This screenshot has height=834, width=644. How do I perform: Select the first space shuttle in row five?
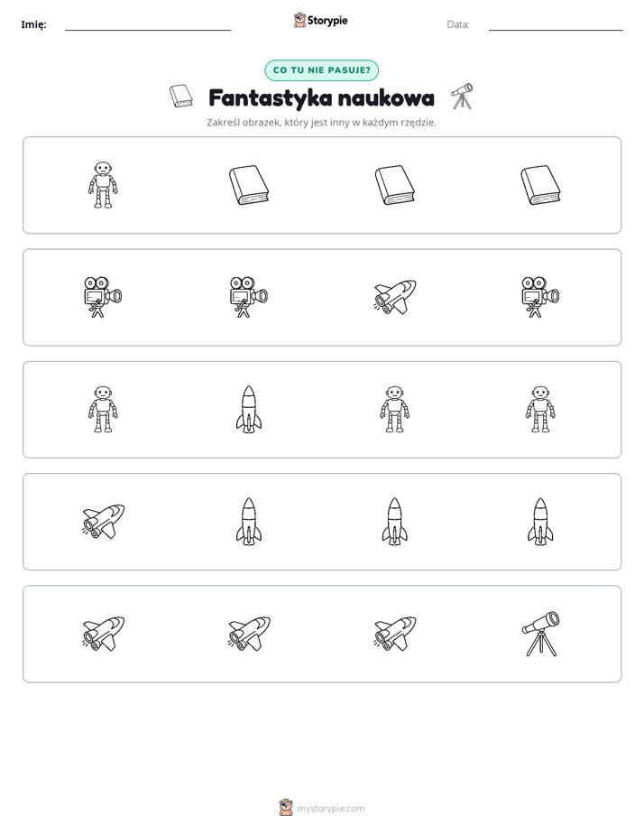tap(103, 634)
